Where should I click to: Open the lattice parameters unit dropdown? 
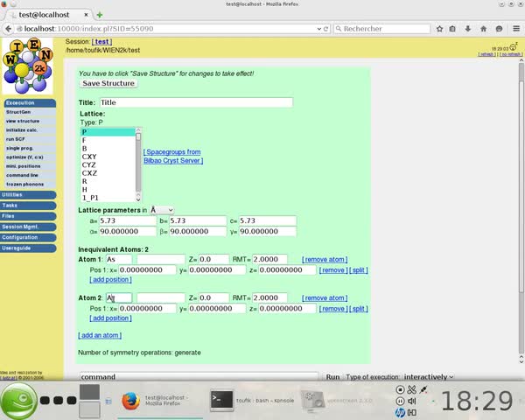tap(162, 210)
